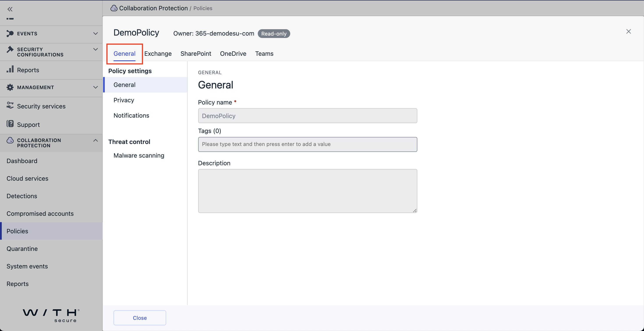644x331 pixels.
Task: Open the SharePoint tab
Action: (196, 54)
